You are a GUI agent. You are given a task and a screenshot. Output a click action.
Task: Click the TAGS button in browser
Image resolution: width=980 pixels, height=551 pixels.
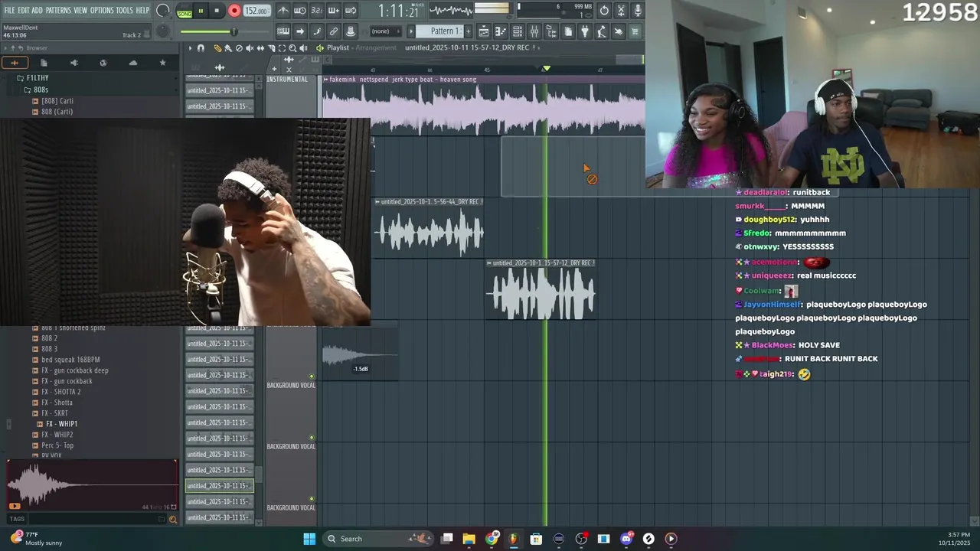tap(17, 519)
